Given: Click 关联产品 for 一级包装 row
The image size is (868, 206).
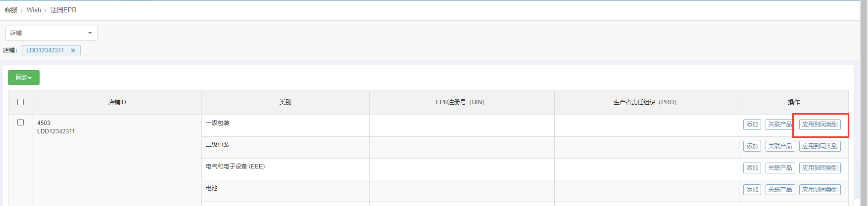Looking at the screenshot, I should point(780,124).
